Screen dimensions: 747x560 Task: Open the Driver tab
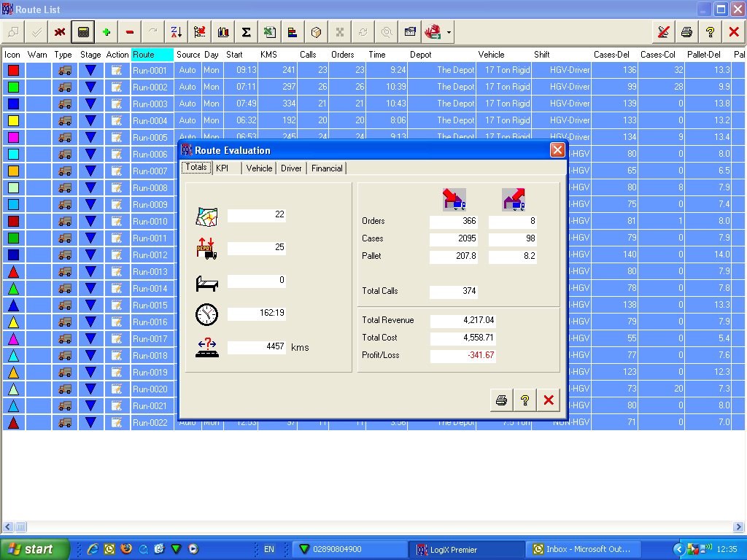pos(291,168)
